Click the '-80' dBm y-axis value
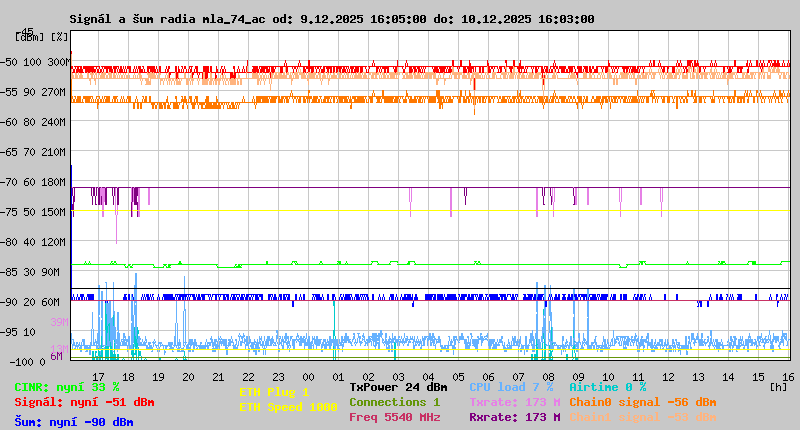Viewport: 800px width, 430px height. pos(8,242)
